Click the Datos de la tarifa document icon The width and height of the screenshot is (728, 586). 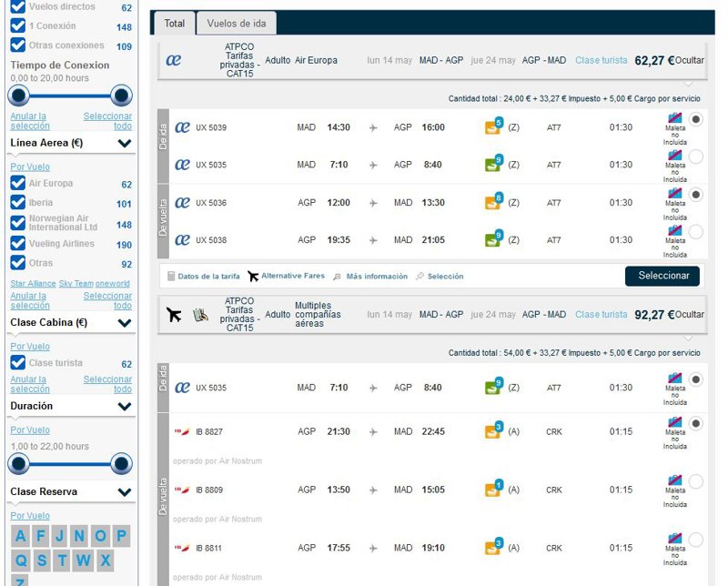[170, 276]
